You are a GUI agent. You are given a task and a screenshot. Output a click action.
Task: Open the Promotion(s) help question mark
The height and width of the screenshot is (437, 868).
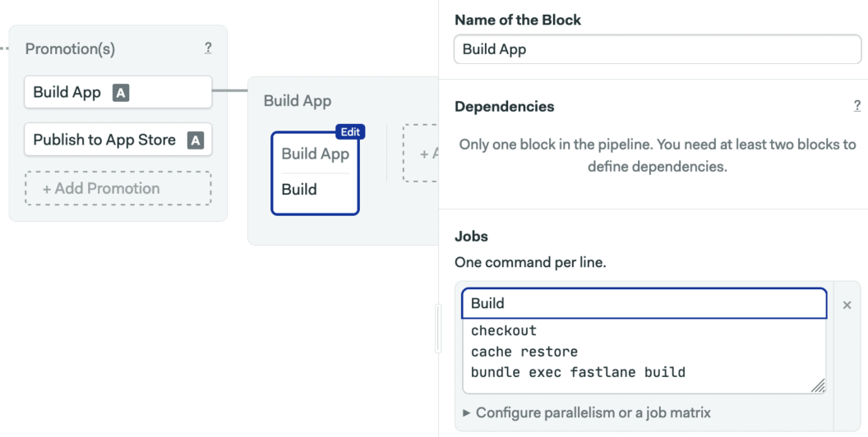pos(208,48)
